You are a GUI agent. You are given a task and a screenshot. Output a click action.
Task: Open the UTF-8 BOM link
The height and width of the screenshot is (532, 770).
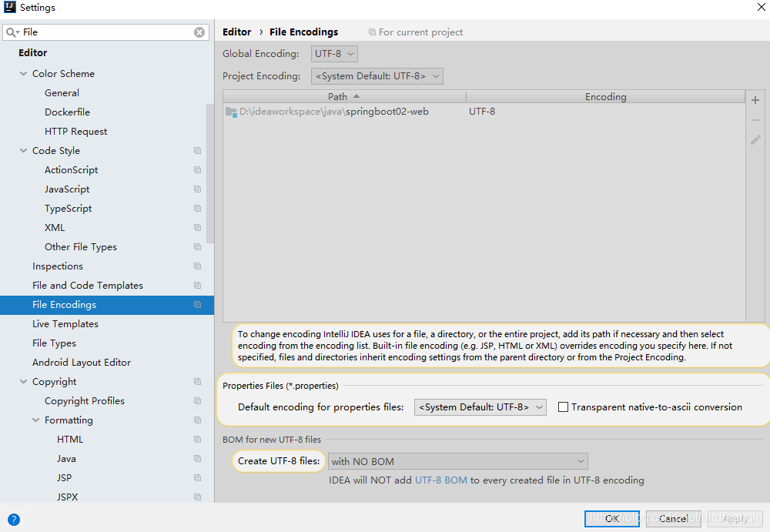point(441,480)
